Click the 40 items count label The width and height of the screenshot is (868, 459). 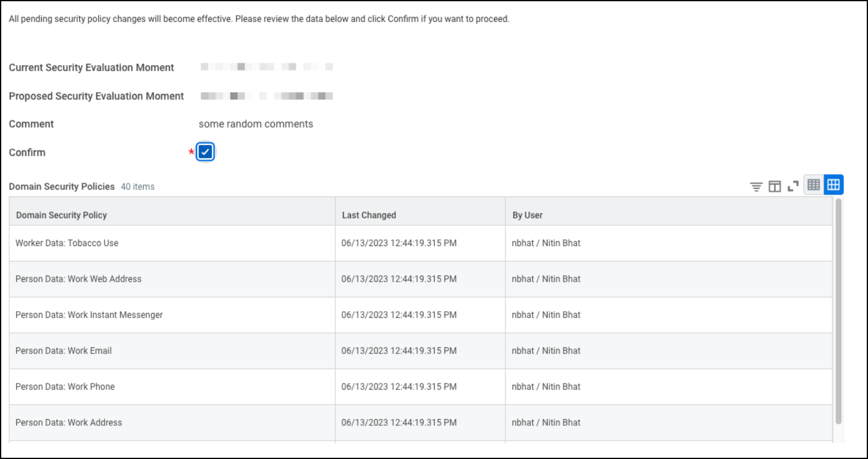coord(136,187)
